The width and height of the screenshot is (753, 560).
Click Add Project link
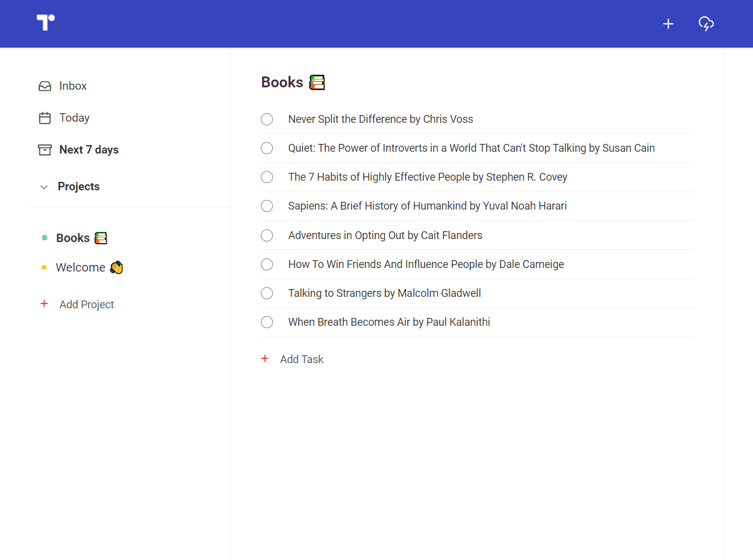(x=87, y=305)
